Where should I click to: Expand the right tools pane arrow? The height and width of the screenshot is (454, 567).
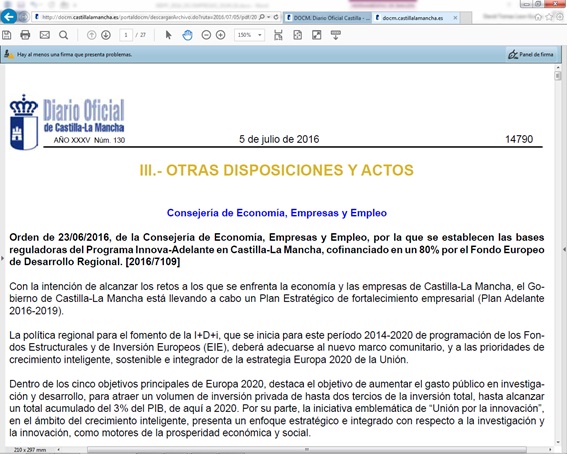tap(564, 249)
